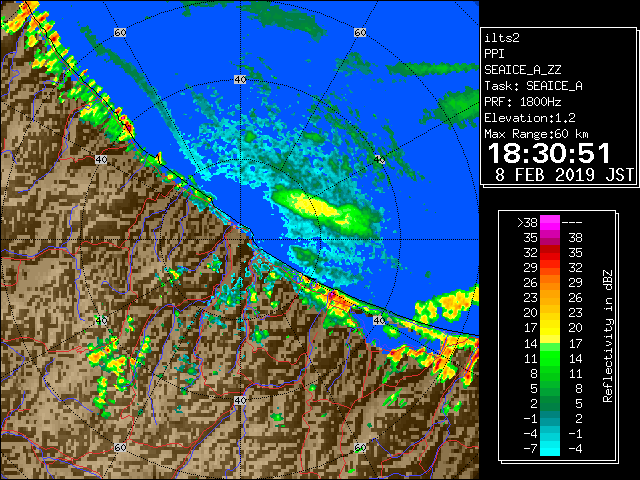This screenshot has width=640, height=480.
Task: Pick the cyan swatch at the color scale bottom
Action: point(550,448)
